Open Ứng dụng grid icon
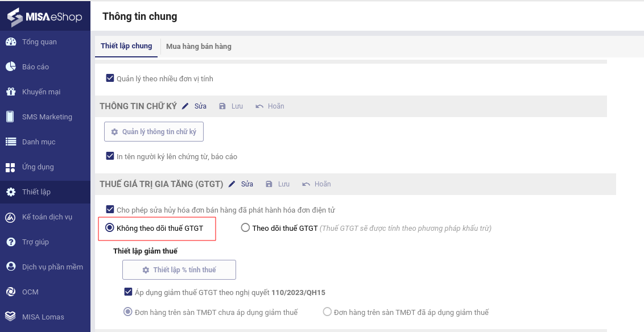 [x=11, y=167]
